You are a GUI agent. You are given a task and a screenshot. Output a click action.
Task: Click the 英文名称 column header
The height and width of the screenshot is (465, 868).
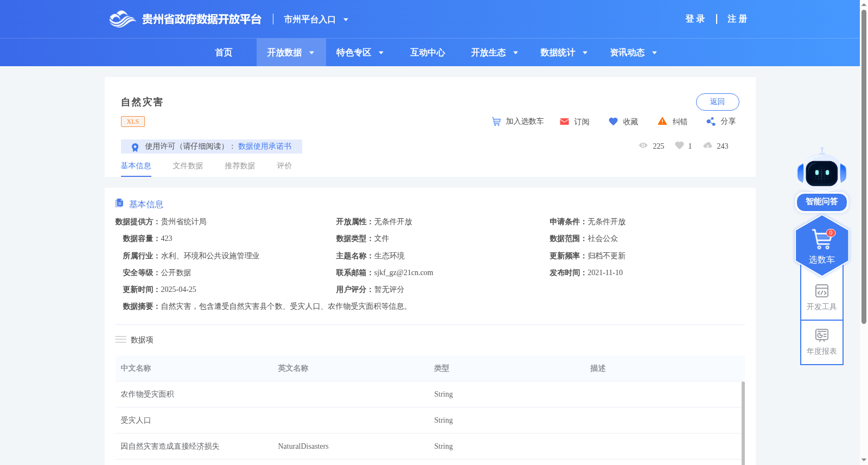(293, 368)
